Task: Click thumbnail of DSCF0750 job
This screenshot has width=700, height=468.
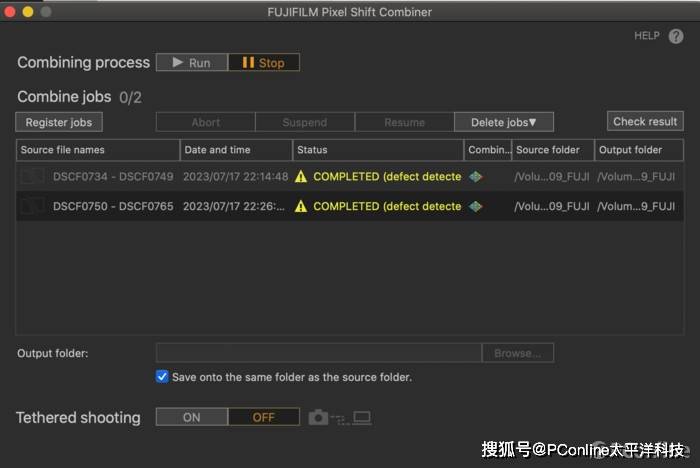Action: click(33, 206)
